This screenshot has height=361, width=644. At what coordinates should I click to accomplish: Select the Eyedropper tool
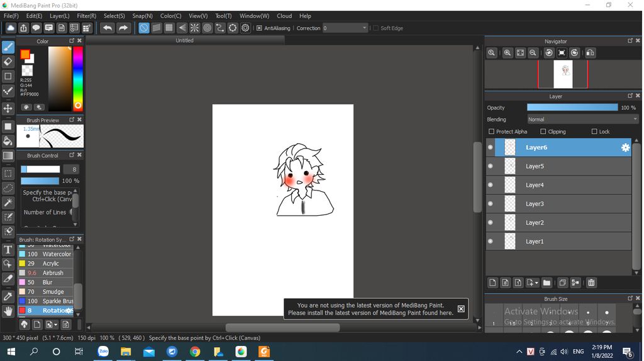coord(8,296)
